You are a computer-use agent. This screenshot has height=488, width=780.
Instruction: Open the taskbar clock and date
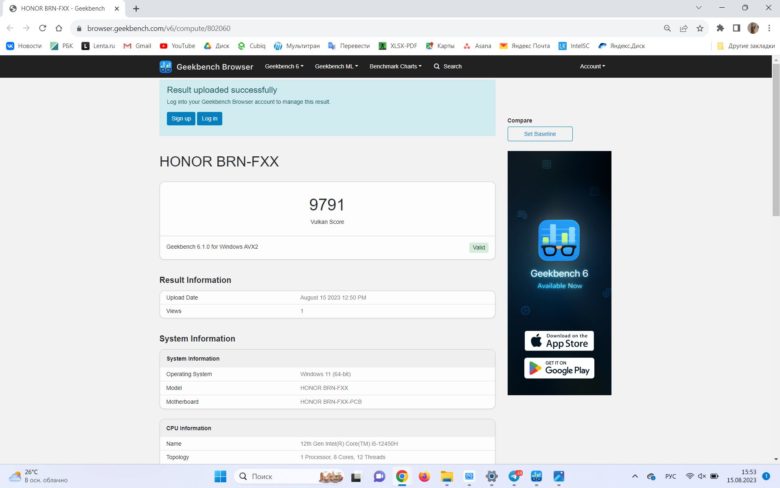741,476
